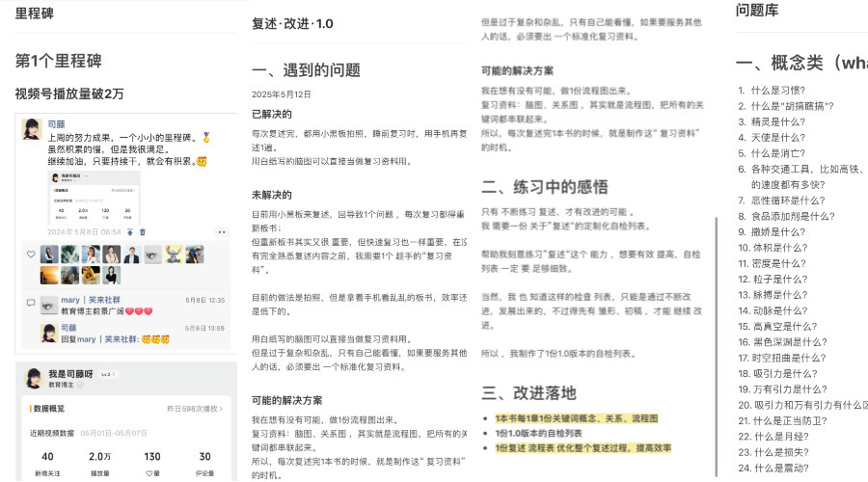Click the 问题库 document title
Image resolution: width=868 pixels, height=482 pixels.
(x=757, y=11)
